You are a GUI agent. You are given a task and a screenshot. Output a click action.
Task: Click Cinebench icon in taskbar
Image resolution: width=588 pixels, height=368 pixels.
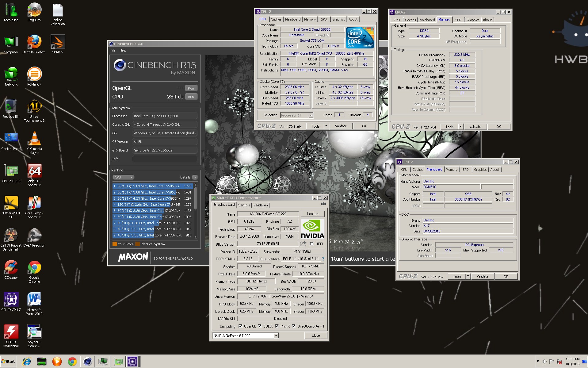pos(88,362)
